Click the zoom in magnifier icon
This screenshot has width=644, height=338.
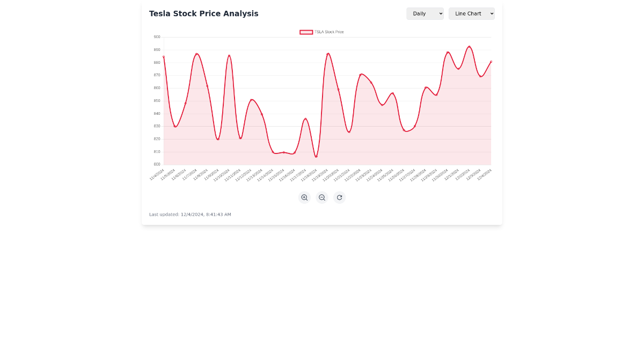pyautogui.click(x=304, y=197)
